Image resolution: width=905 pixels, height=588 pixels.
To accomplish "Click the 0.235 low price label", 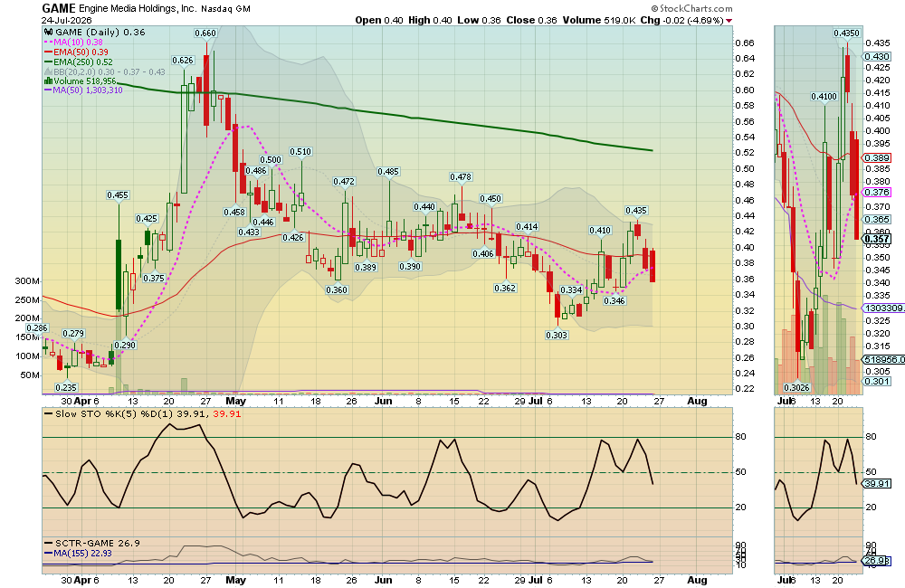I will (66, 387).
